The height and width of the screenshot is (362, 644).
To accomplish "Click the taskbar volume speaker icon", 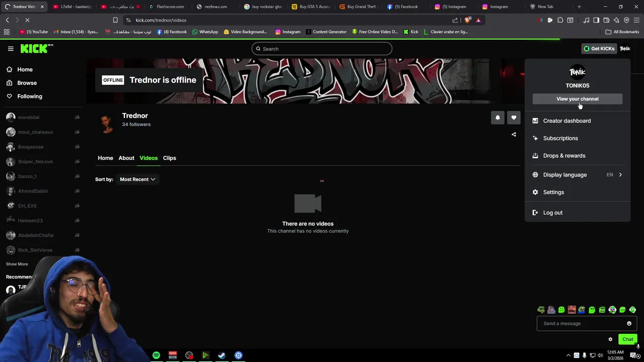I will tap(600, 355).
